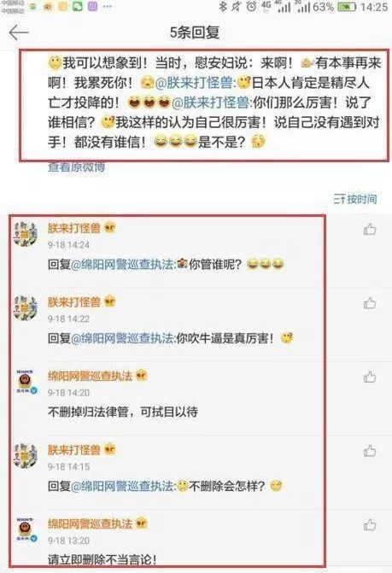392x573 pixels.
Task: Open 绵阳网警巡查执法 avatar on 13:20 comment
Action: tap(26, 529)
